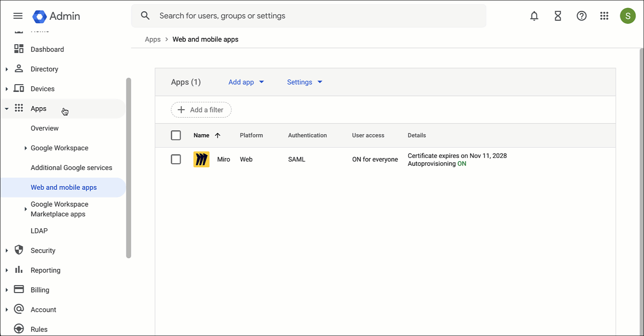Click the Name column sort arrow

(x=218, y=135)
